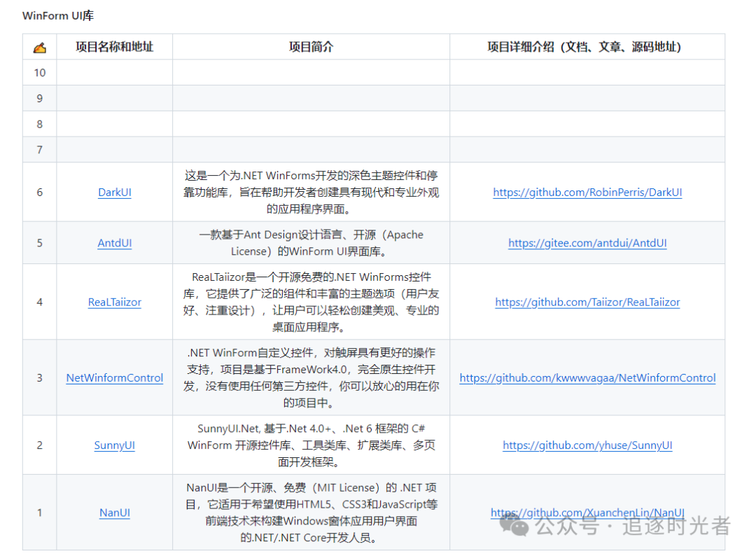Click the ReaLTaiizor GitHub URL
Viewport: 756px width, 556px height.
click(x=587, y=302)
